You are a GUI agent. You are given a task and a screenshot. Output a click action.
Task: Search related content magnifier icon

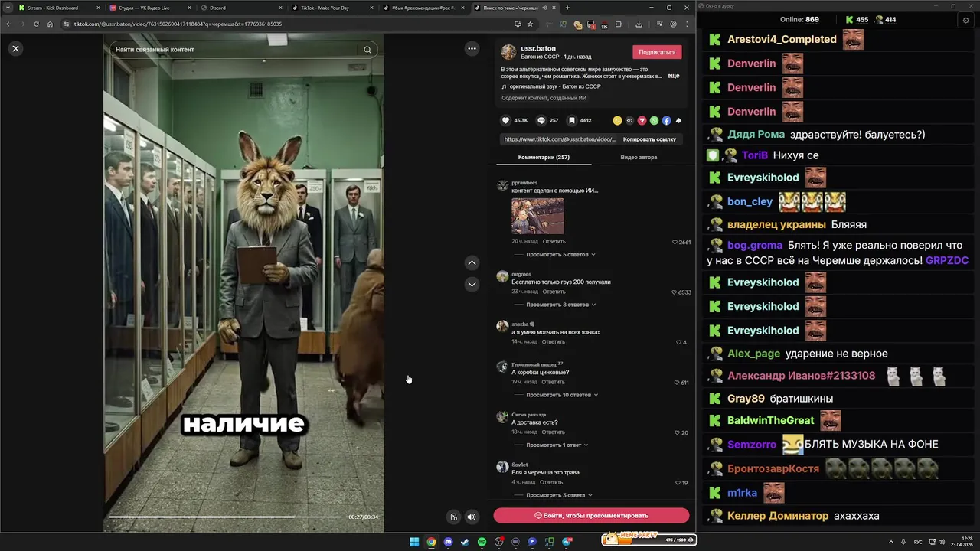coord(367,50)
